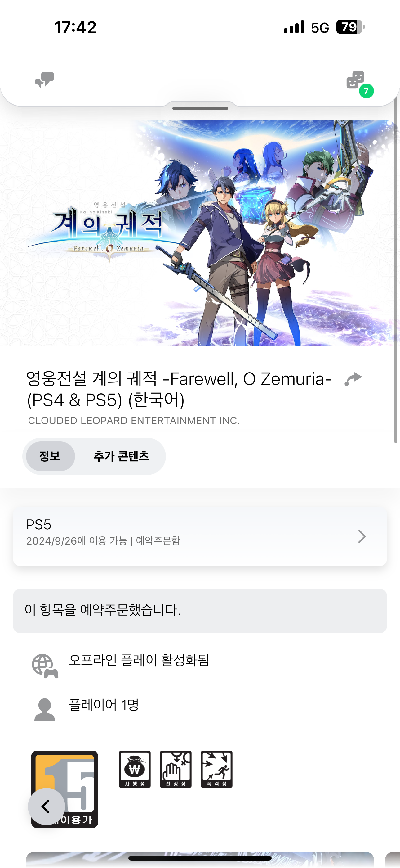This screenshot has width=400, height=868.
Task: Switch to the 정보 tab
Action: click(x=50, y=456)
